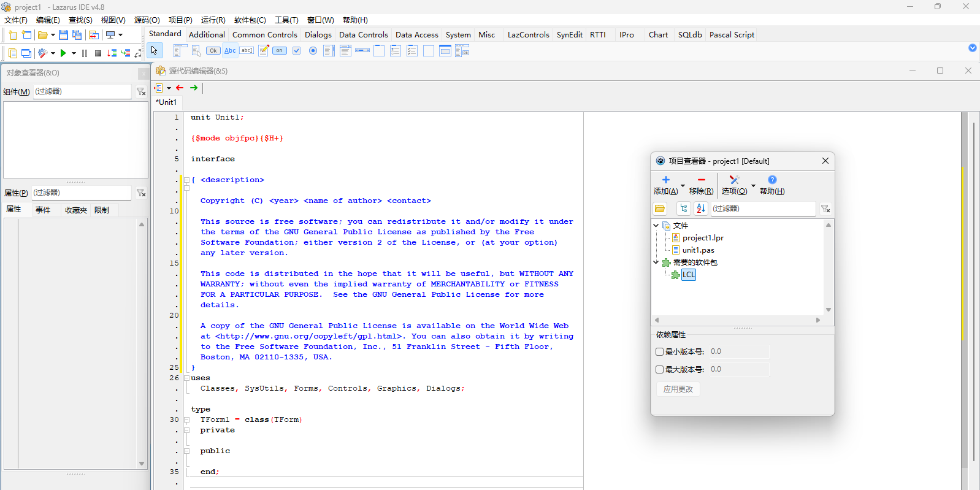Open the 事件 tab in Object Inspector

43,210
